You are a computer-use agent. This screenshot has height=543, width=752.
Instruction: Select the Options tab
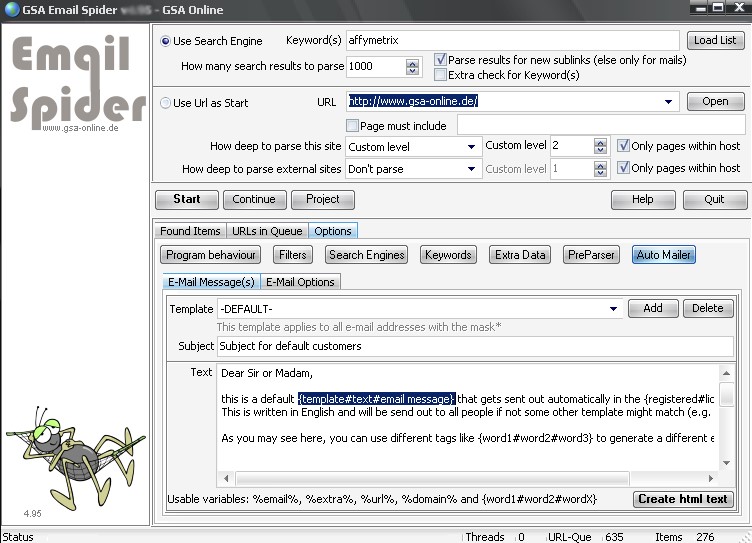tap(333, 231)
